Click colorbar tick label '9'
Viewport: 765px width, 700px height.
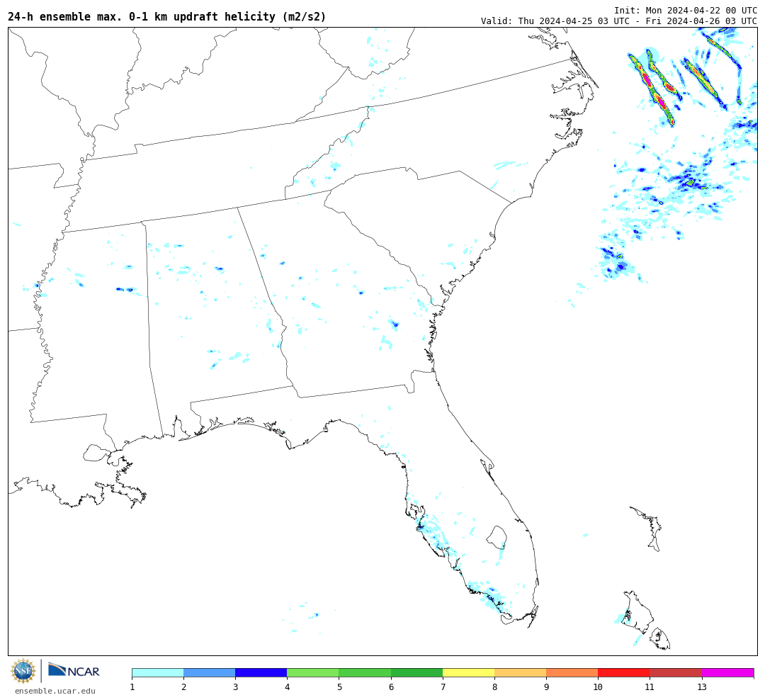[546, 687]
